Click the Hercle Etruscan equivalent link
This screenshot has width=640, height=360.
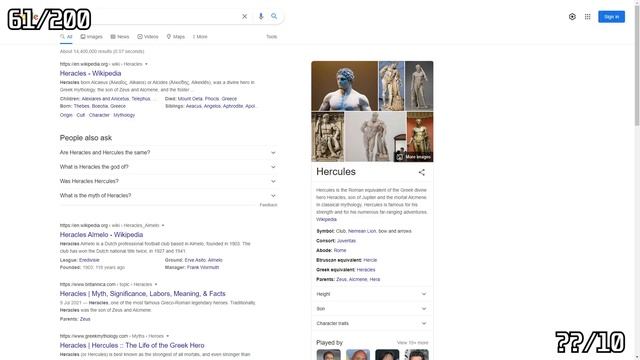click(x=370, y=260)
